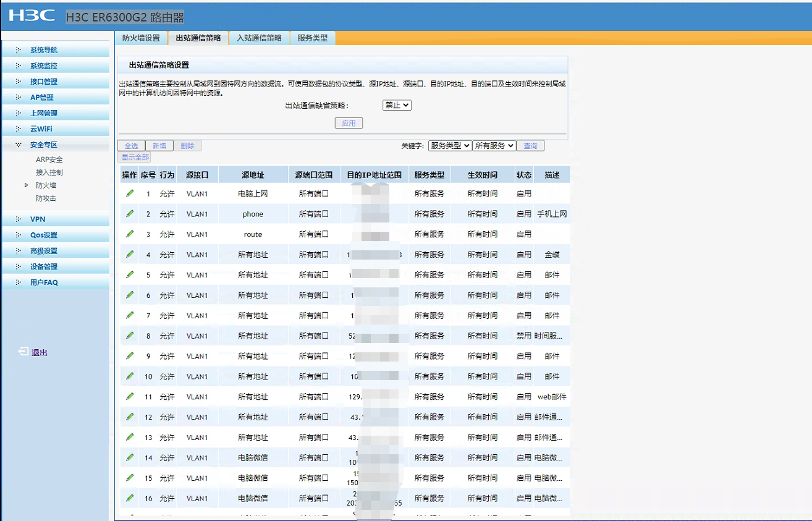
Task: Edit rule 2 with the phone source address
Action: 130,214
